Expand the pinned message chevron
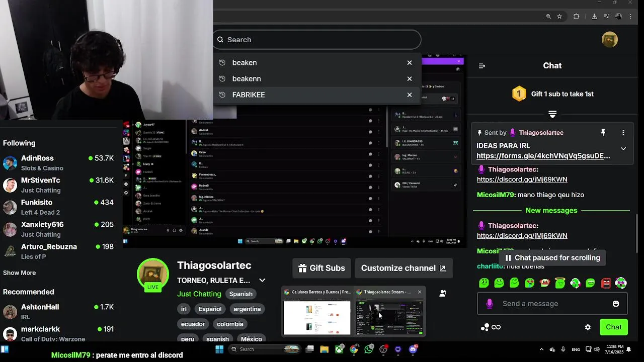The width and height of the screenshot is (644, 362). coord(623,149)
